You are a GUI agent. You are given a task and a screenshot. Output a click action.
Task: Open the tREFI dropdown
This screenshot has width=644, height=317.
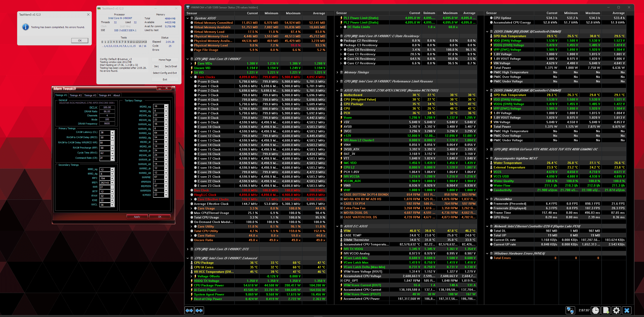(112, 183)
